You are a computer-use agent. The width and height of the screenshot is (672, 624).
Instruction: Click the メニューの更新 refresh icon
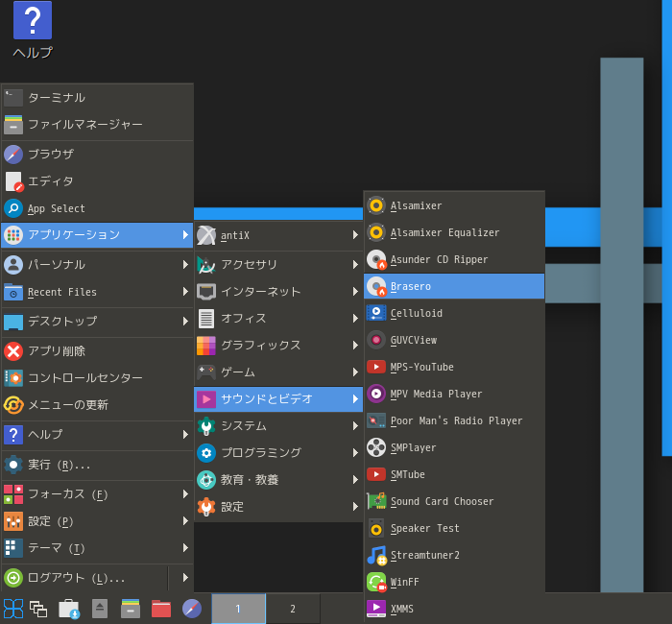tap(13, 405)
